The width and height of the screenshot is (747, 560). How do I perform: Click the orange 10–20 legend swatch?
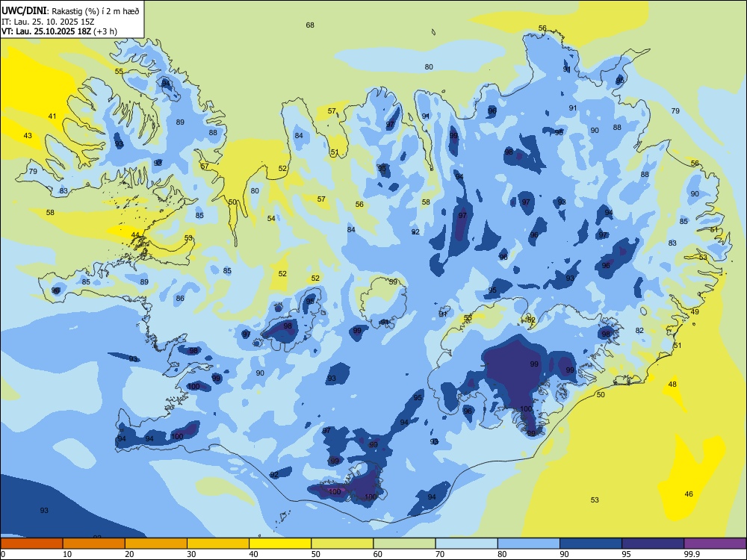click(94, 544)
